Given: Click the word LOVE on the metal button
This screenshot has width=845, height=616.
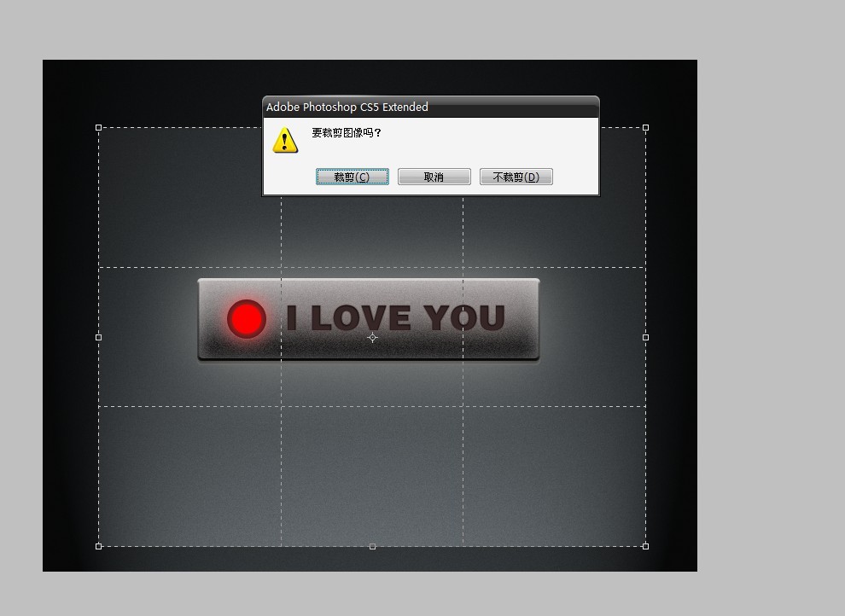Looking at the screenshot, I should (x=359, y=318).
